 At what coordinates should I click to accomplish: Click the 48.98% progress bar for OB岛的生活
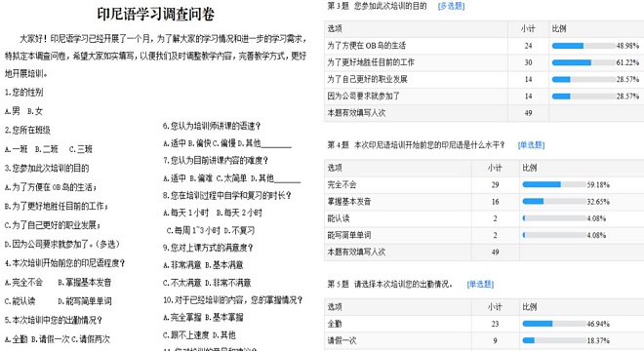click(x=584, y=46)
